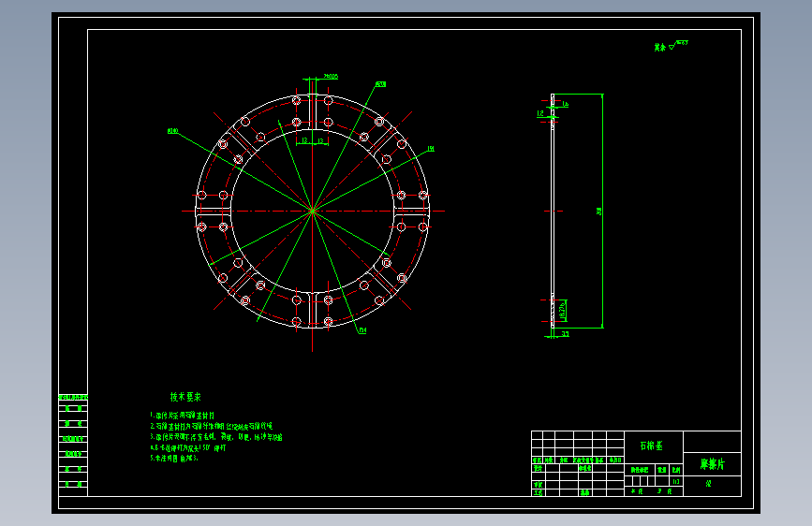Select the Ø180 dimension label on the left
812x526 pixels.
[x=172, y=131]
